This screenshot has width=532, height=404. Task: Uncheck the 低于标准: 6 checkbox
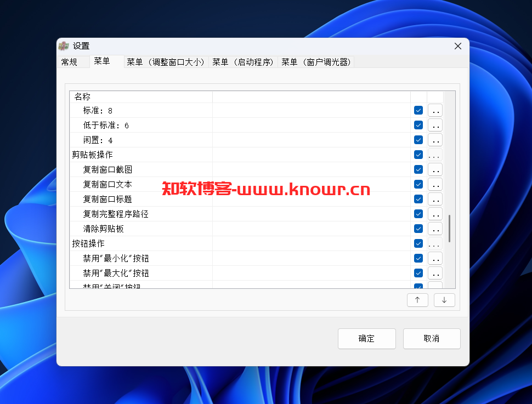click(418, 125)
